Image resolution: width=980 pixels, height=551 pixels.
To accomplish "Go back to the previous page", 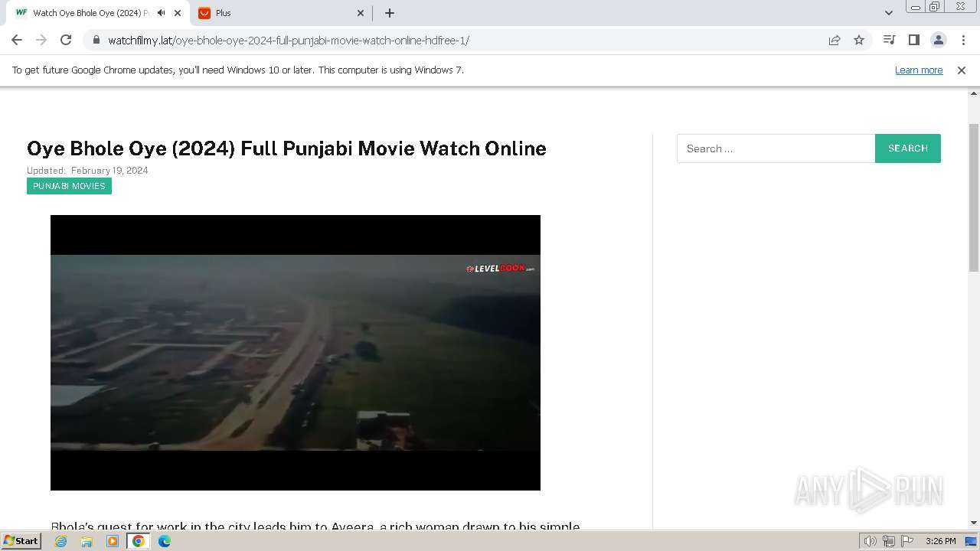I will point(17,40).
